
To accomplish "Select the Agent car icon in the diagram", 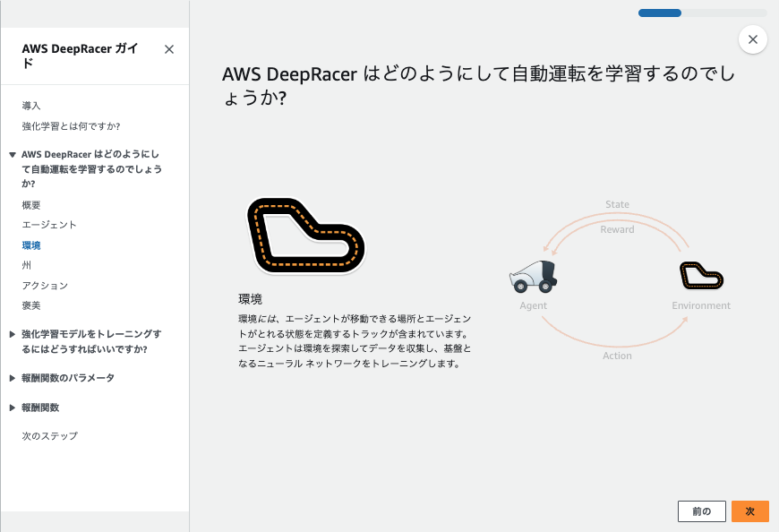I will pyautogui.click(x=533, y=278).
